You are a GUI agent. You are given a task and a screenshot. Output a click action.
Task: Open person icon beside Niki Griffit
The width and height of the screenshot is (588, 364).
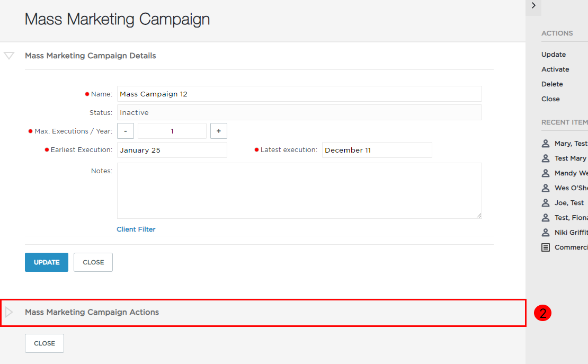click(x=546, y=232)
